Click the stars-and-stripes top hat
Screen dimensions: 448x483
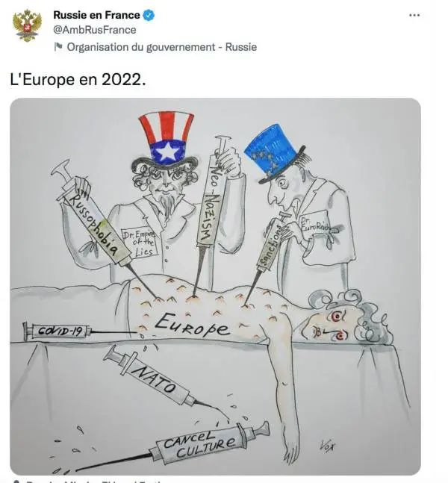coord(166,140)
